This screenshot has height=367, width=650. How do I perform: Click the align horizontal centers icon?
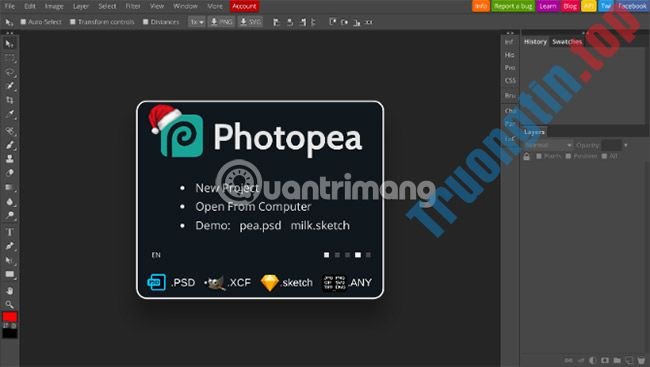(290, 22)
